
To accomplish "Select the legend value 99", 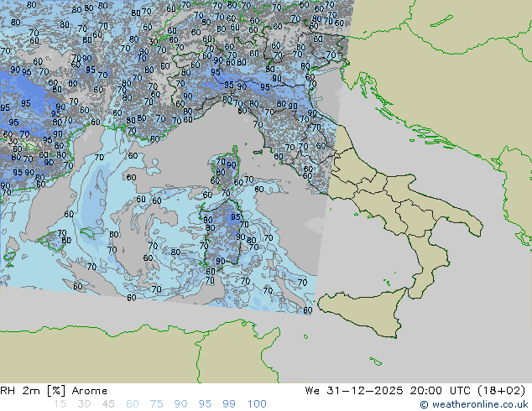I will 229,404.
